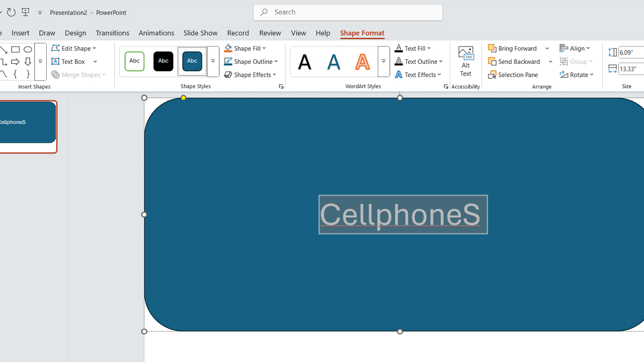Open the Send Backward dropdown arrow

551,62
